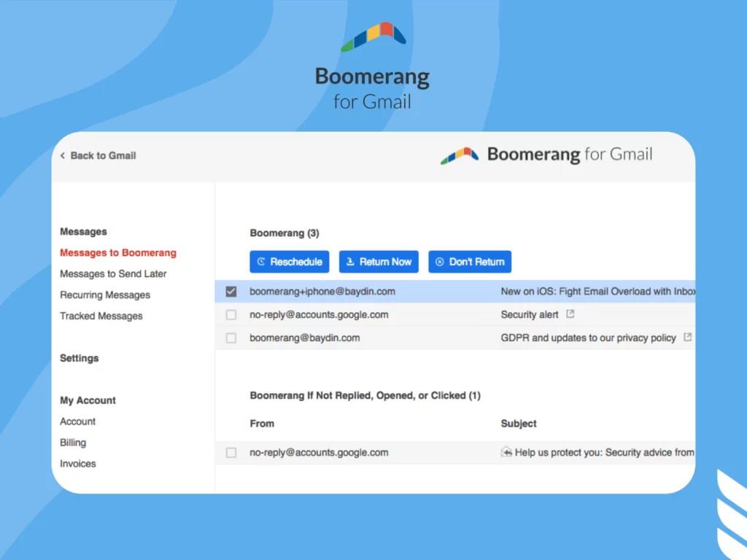Open Messages to Send Later
This screenshot has width=747, height=560.
tap(113, 273)
